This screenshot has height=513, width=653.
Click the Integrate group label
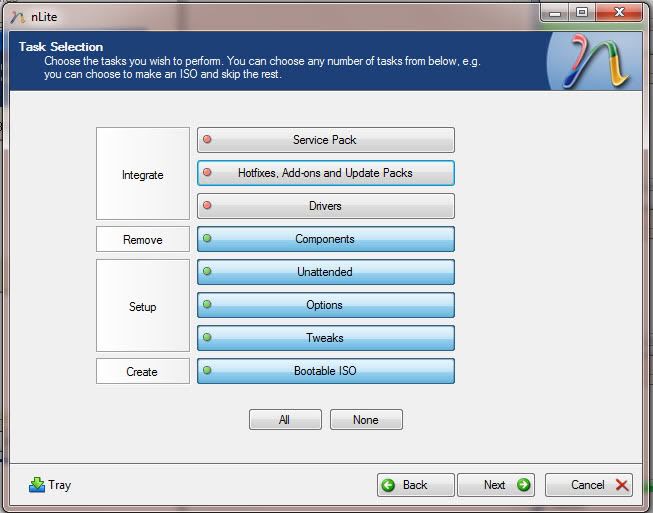pos(143,174)
